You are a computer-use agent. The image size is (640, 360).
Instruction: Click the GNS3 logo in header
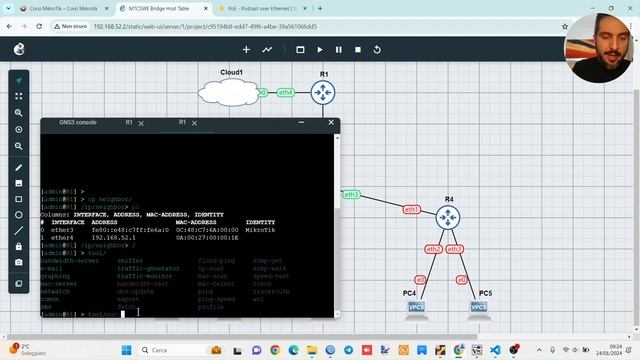19,49
